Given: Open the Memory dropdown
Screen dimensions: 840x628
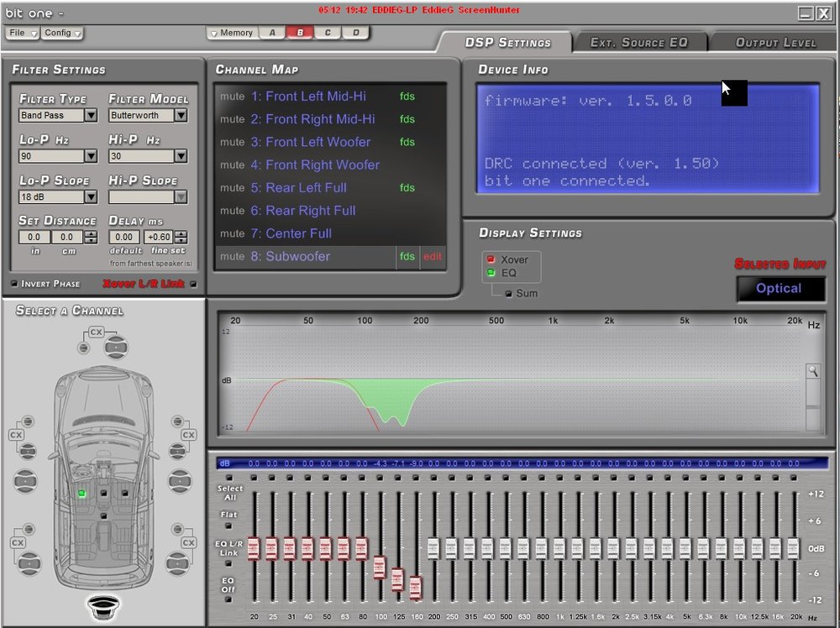Looking at the screenshot, I should click(x=233, y=34).
